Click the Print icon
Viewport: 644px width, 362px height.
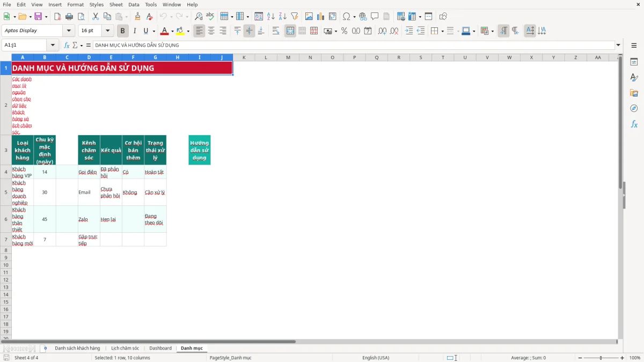click(69, 17)
